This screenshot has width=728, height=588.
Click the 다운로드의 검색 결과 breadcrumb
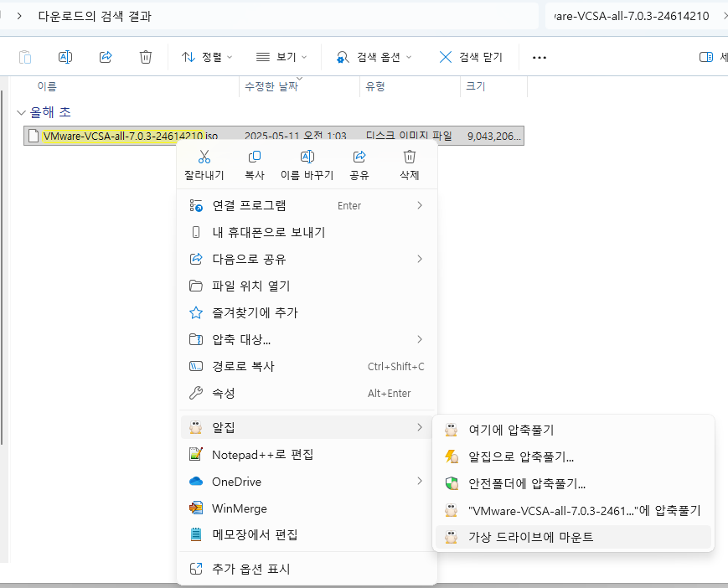point(95,16)
